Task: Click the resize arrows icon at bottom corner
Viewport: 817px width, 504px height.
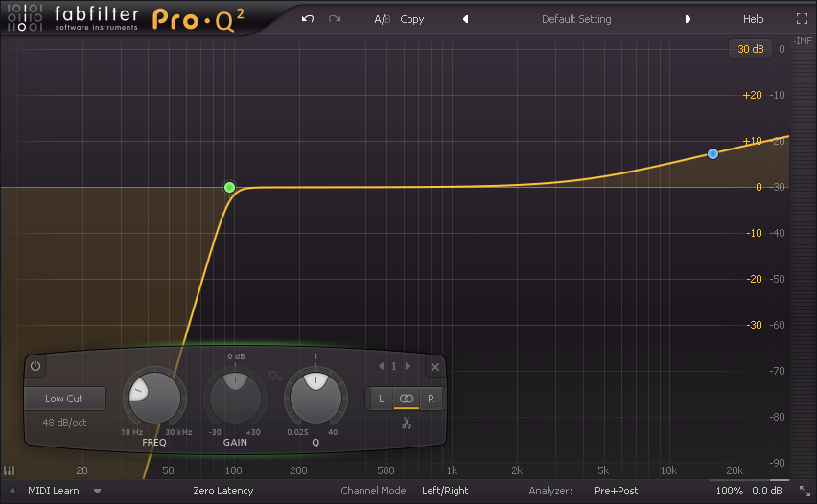Action: 805,491
